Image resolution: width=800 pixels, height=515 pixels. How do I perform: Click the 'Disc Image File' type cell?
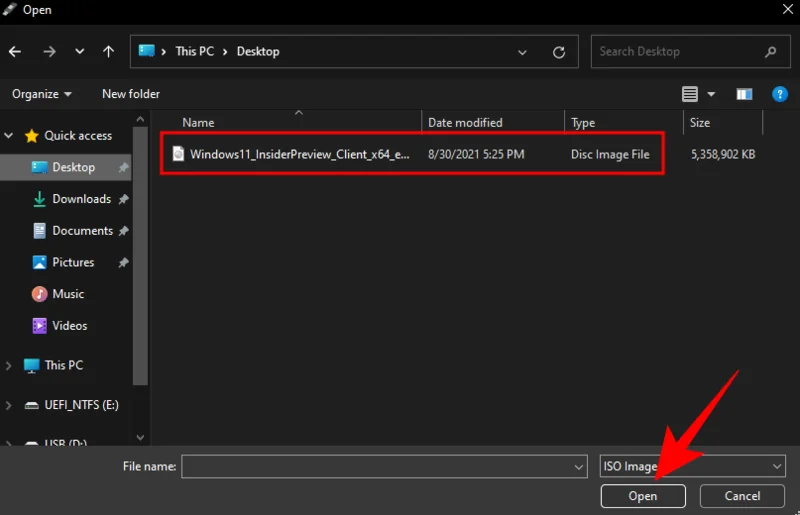point(610,154)
